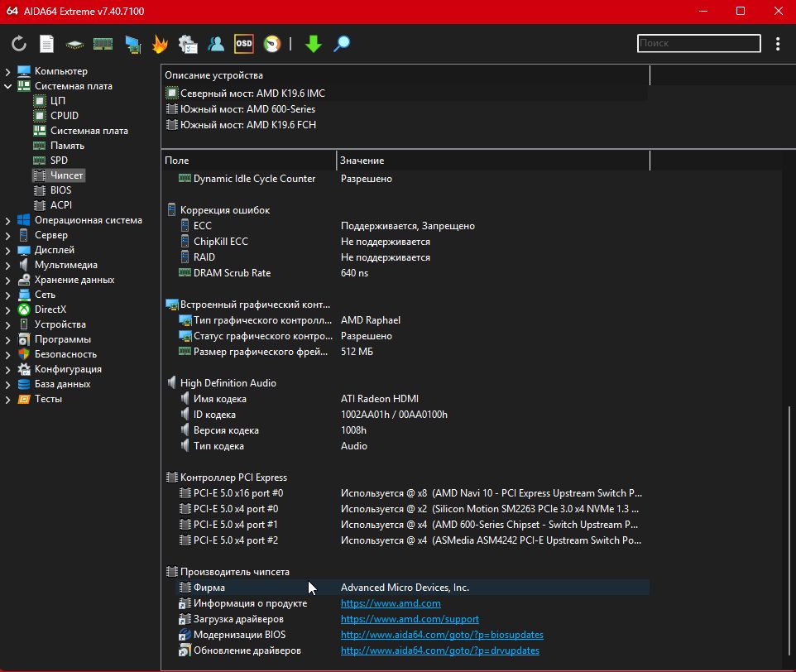Click the High Definition Audio group header

coord(228,383)
